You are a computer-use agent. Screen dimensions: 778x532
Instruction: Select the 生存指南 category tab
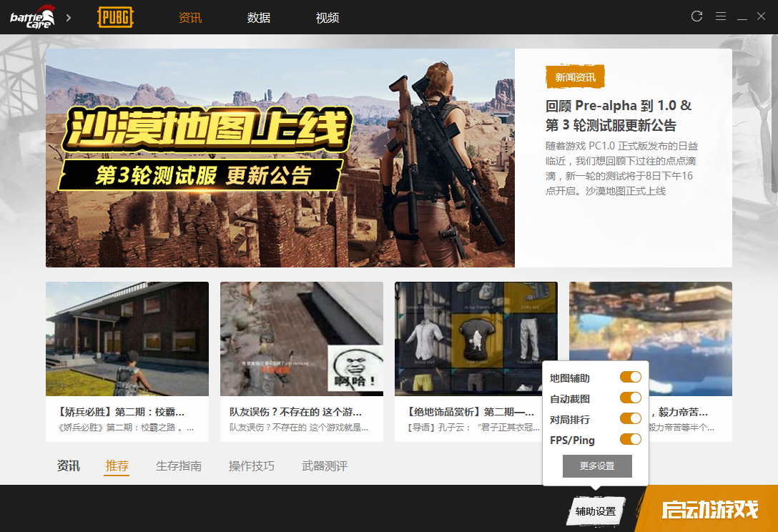(179, 466)
